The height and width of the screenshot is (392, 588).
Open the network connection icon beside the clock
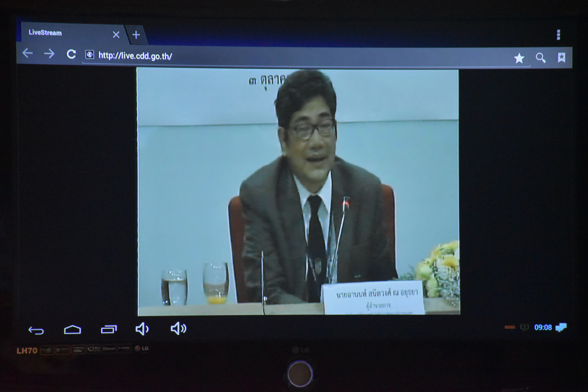pyautogui.click(x=561, y=327)
